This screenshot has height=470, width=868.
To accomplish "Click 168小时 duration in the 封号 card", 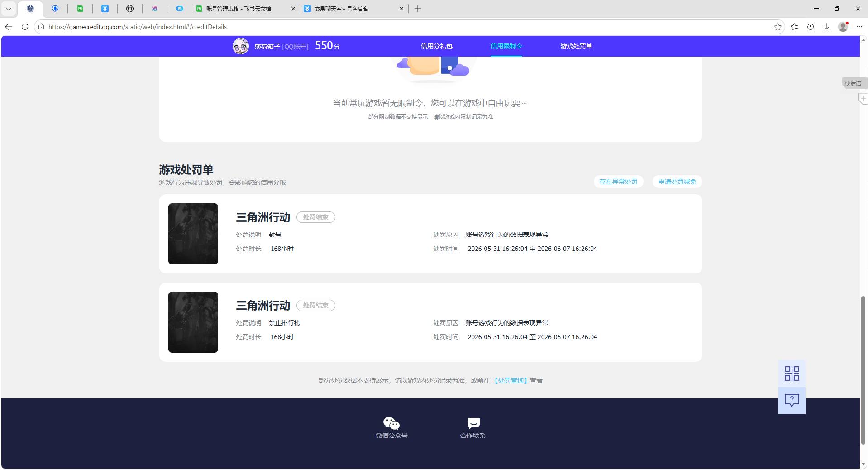I will (282, 249).
